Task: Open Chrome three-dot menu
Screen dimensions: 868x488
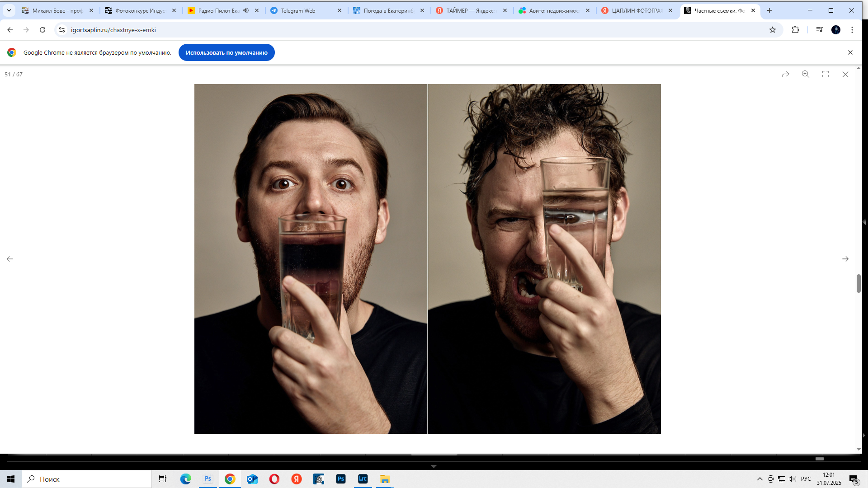Action: [x=852, y=30]
